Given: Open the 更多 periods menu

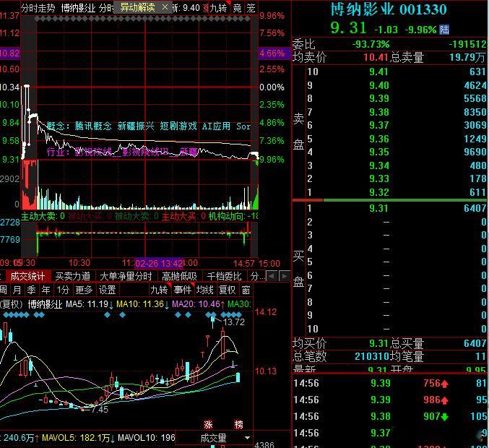Looking at the screenshot, I should coord(85,290).
